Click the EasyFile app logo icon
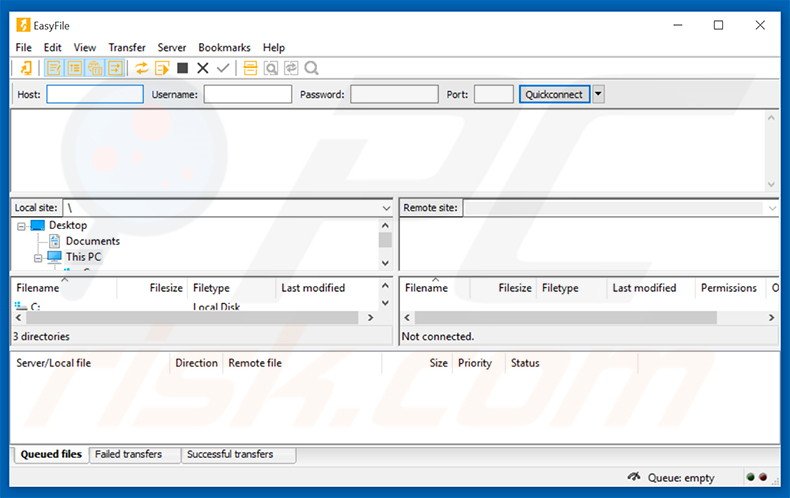Image resolution: width=790 pixels, height=498 pixels. 23,25
